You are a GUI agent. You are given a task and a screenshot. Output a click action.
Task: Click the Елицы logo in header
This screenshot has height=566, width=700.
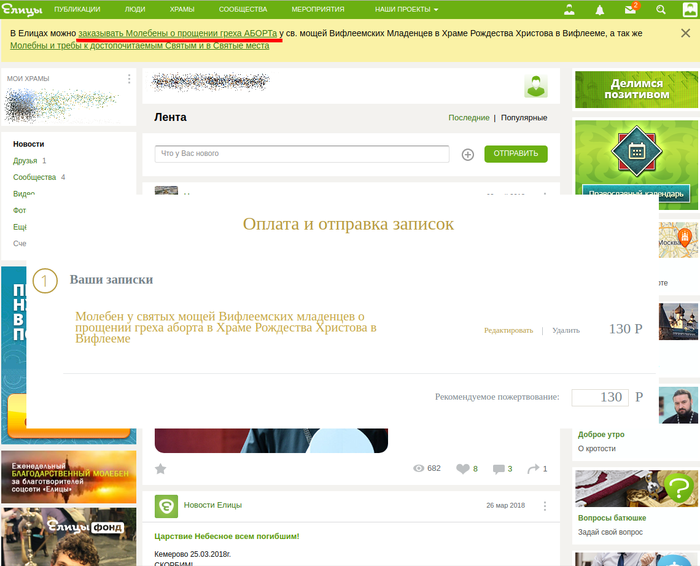[21, 9]
